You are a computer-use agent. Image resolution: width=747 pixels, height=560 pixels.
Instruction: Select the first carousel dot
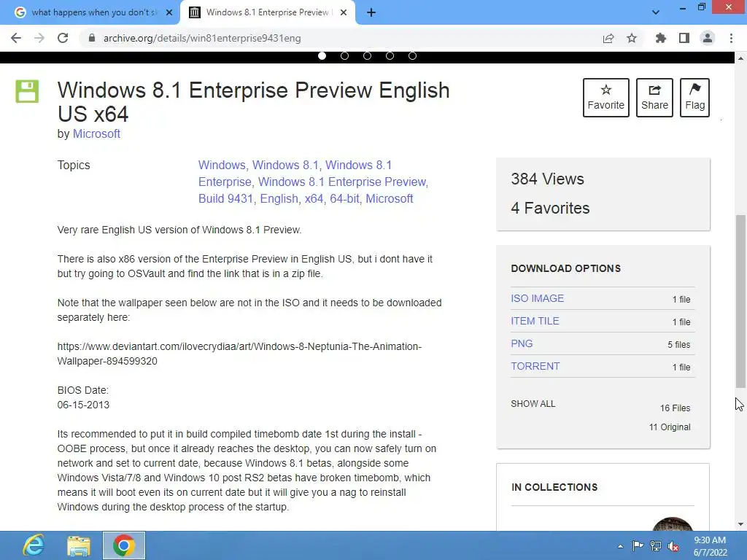(x=322, y=56)
